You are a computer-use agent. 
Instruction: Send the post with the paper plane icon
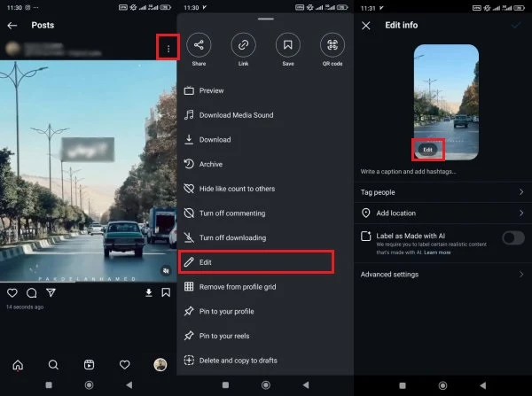pyautogui.click(x=51, y=292)
